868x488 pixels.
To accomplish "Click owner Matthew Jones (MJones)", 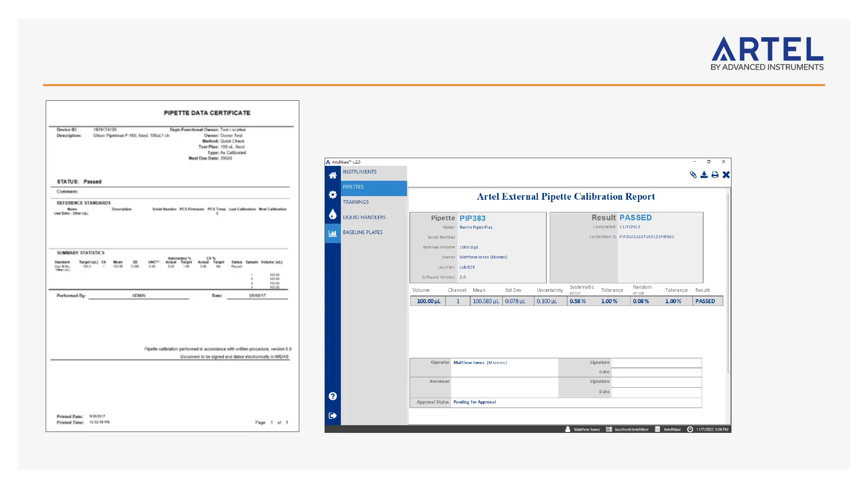I will pyautogui.click(x=483, y=257).
